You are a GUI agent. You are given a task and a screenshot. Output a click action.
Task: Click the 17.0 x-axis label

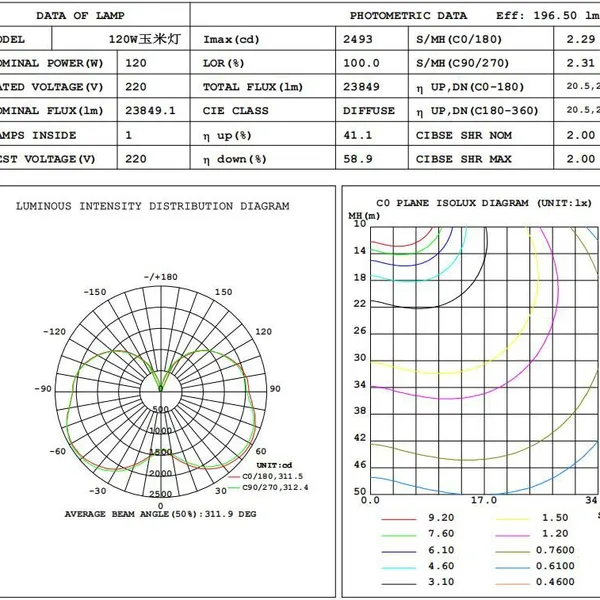pos(484,500)
